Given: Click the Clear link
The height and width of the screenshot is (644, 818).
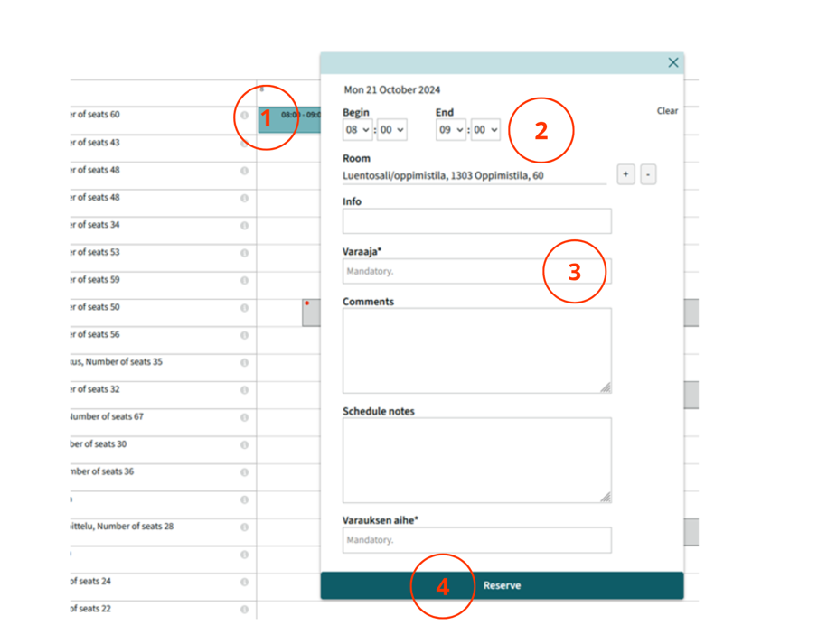Looking at the screenshot, I should pos(667,111).
